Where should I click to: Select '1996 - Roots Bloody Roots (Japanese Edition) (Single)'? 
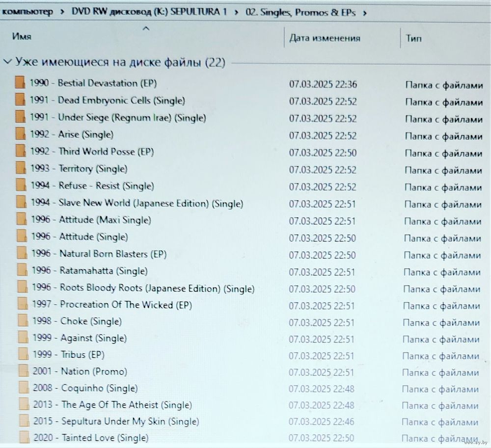click(143, 288)
